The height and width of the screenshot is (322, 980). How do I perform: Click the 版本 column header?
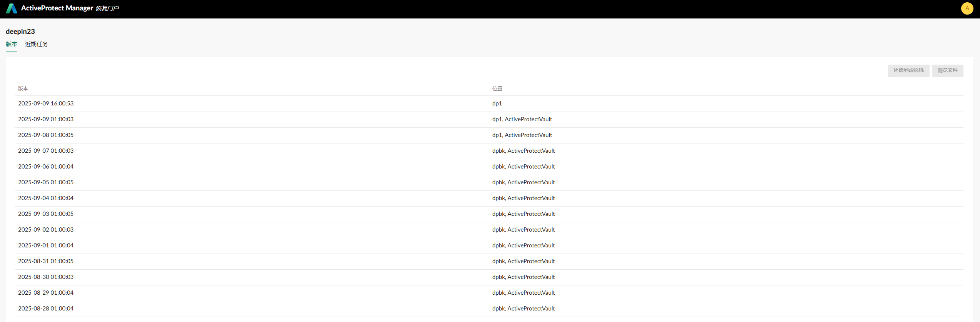pos(23,88)
